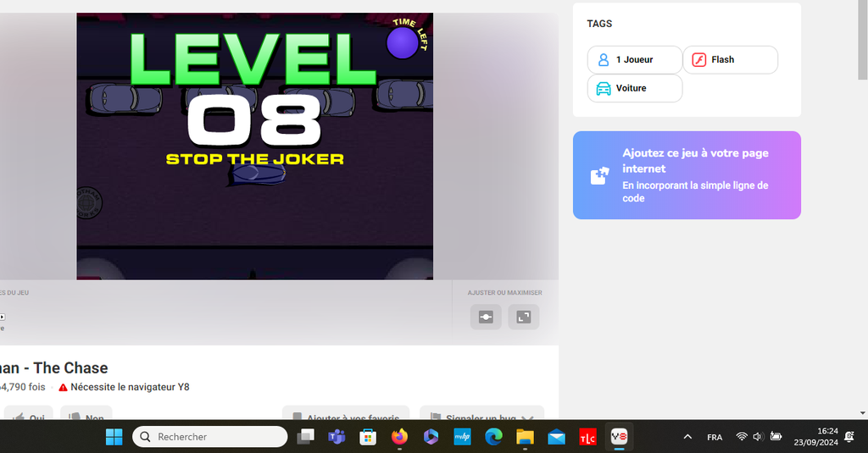Open the Mail app from taskbar

coord(556,437)
